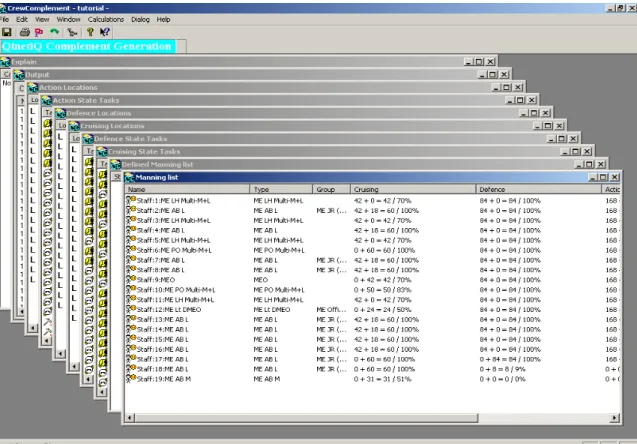Open the Edit menu
The width and height of the screenshot is (637, 444).
point(22,19)
